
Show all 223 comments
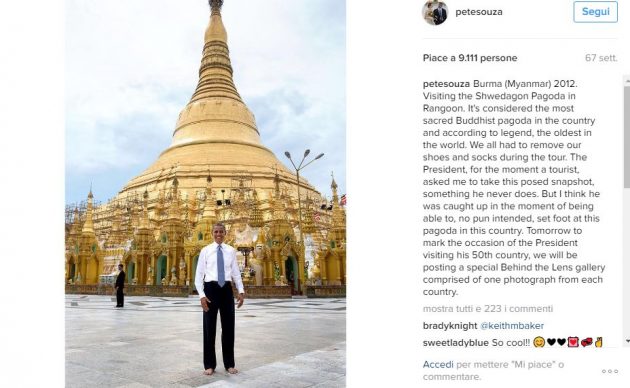click(x=488, y=308)
